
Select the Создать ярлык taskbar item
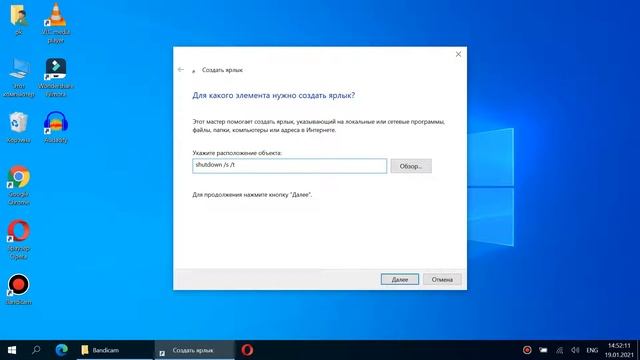pos(195,350)
